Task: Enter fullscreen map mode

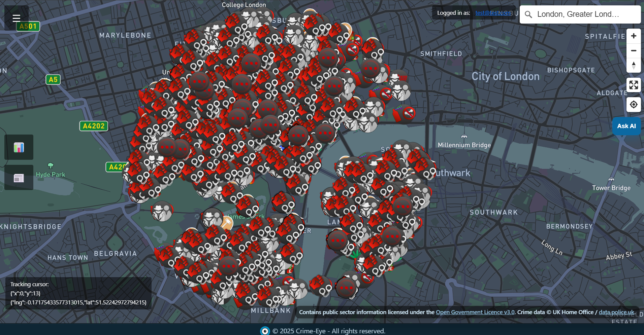Action: coord(633,85)
